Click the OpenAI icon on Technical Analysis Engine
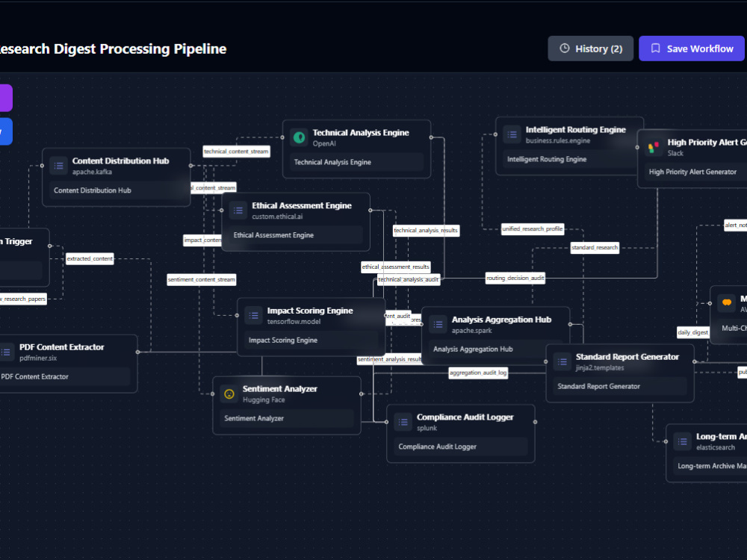 pos(300,137)
